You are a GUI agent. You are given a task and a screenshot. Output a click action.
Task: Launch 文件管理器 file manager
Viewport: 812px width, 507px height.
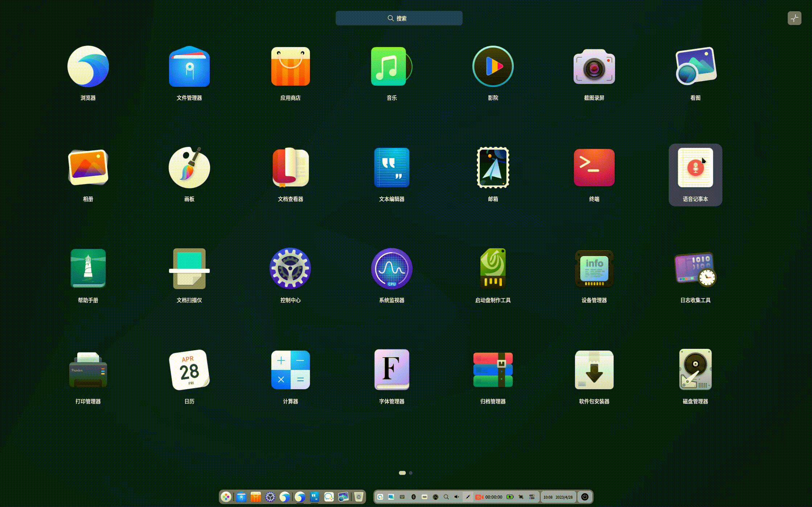tap(189, 67)
